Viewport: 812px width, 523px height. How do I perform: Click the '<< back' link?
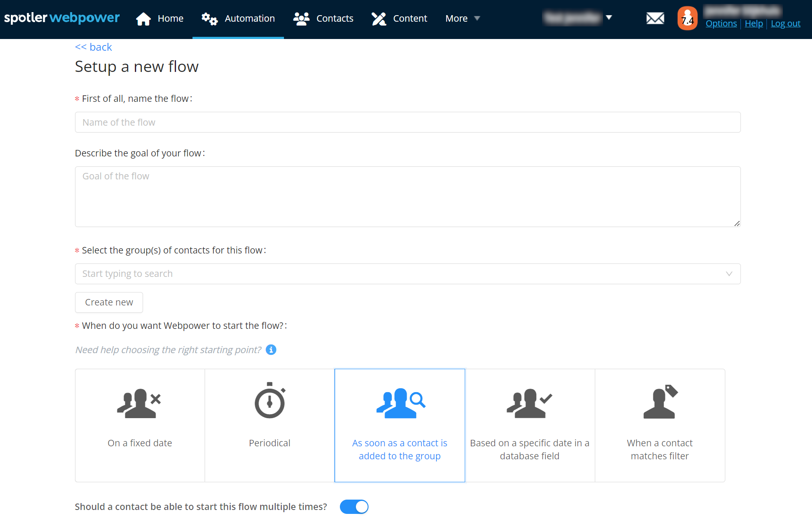click(93, 47)
